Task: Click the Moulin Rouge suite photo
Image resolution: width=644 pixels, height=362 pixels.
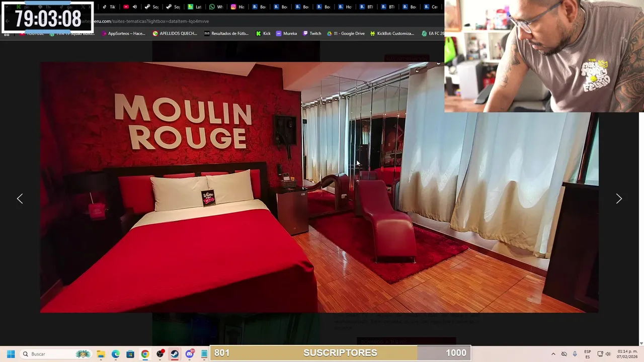Action: pos(319,187)
